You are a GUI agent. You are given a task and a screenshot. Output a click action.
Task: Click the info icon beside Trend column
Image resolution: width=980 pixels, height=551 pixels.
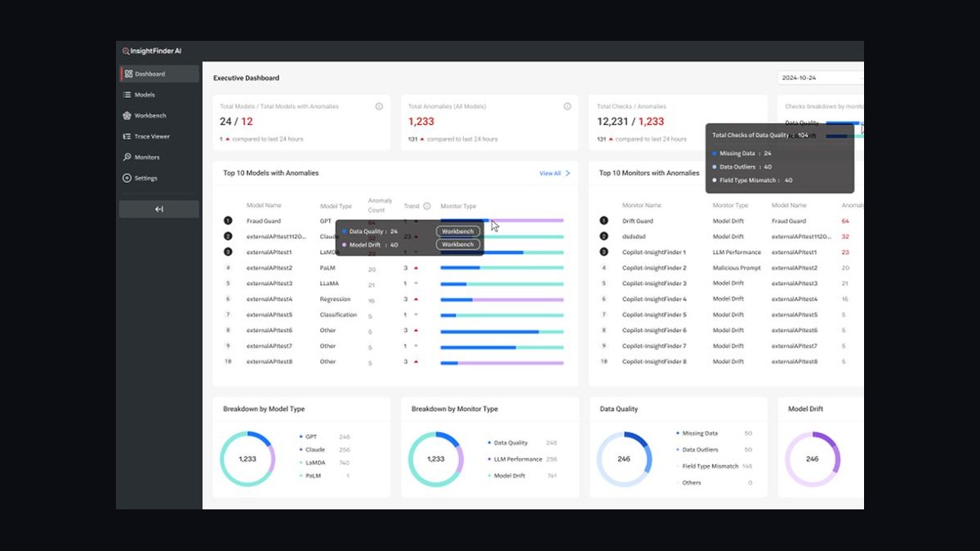tap(426, 206)
